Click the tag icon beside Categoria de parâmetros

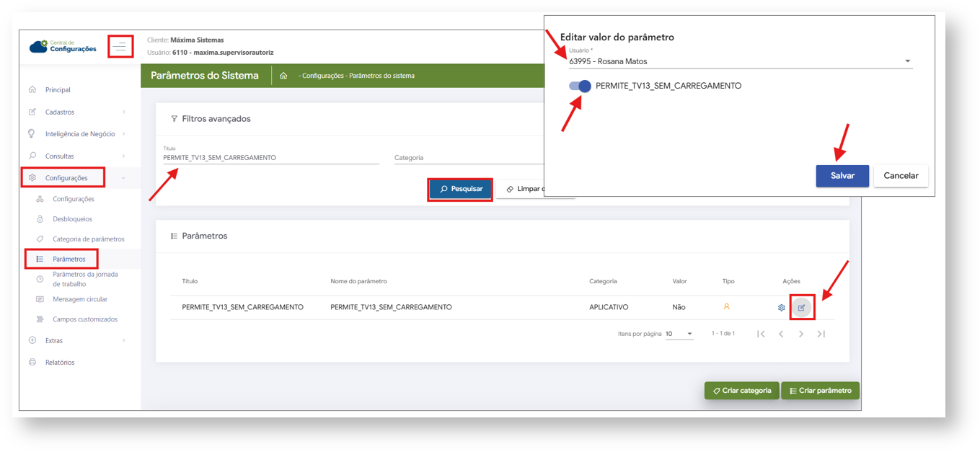(x=40, y=239)
